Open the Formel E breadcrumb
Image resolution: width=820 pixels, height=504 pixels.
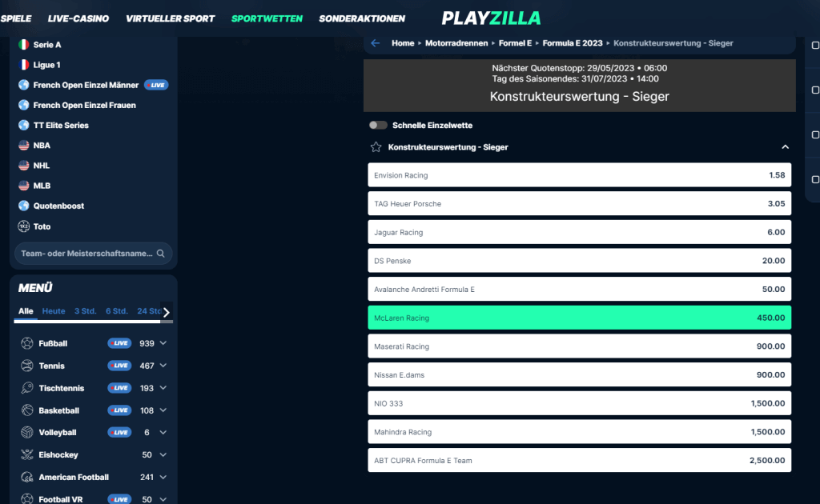pyautogui.click(x=515, y=43)
